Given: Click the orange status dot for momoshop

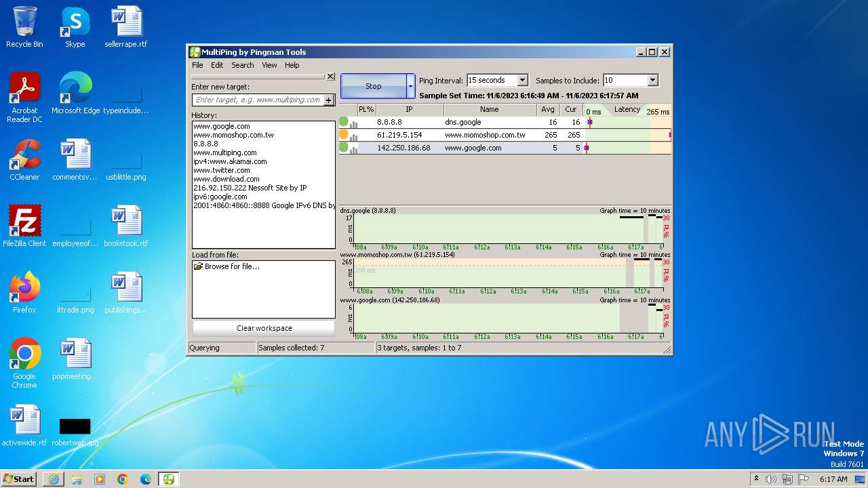Looking at the screenshot, I should point(344,135).
